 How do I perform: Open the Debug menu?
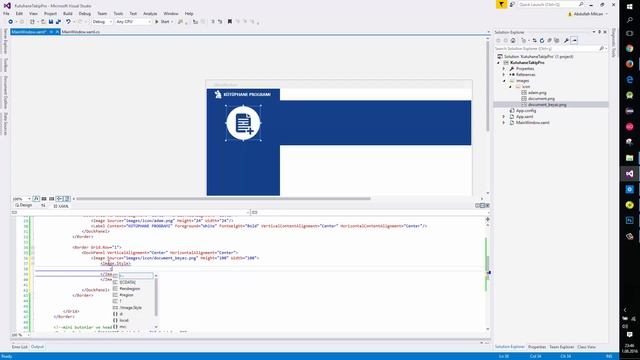point(84,13)
